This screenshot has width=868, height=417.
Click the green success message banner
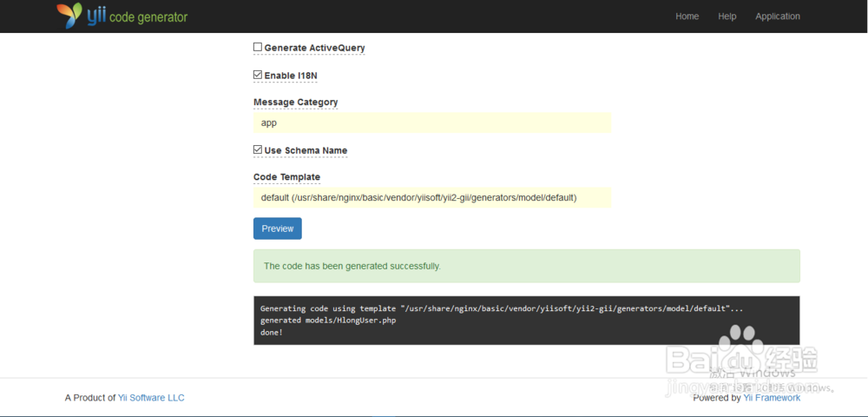(x=526, y=266)
